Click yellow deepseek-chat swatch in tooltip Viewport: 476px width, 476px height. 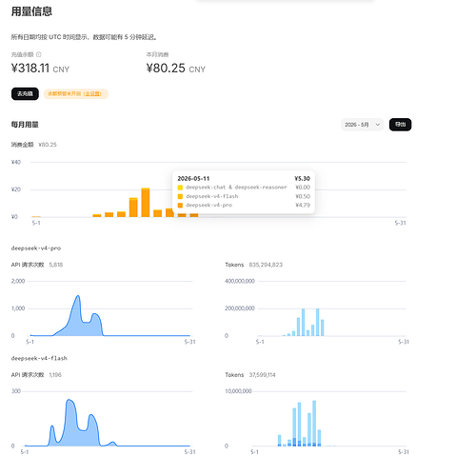click(180, 188)
